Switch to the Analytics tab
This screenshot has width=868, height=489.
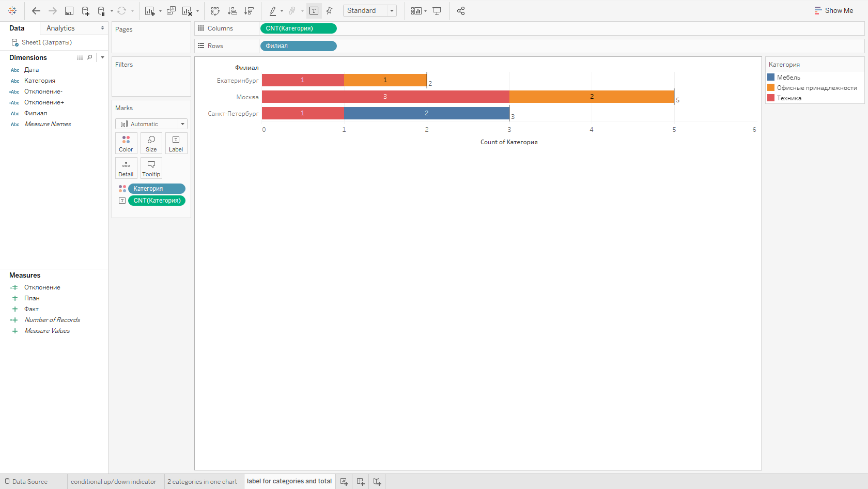point(60,28)
